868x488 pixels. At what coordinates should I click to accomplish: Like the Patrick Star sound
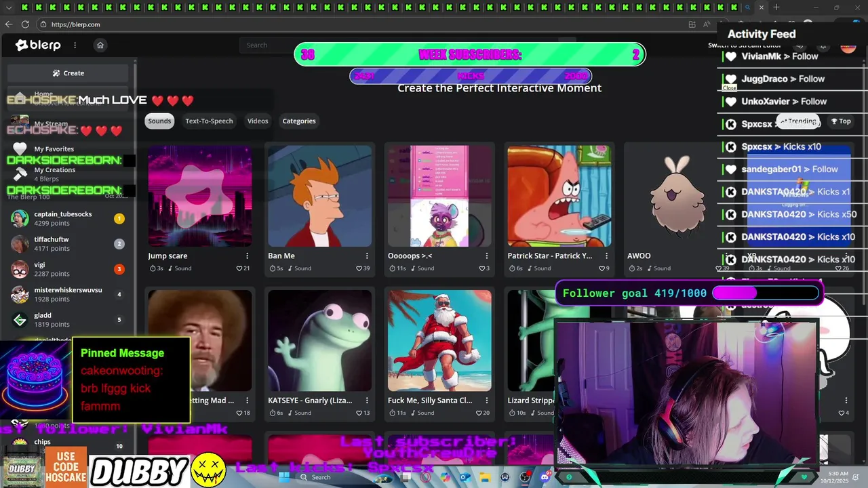pyautogui.click(x=601, y=268)
